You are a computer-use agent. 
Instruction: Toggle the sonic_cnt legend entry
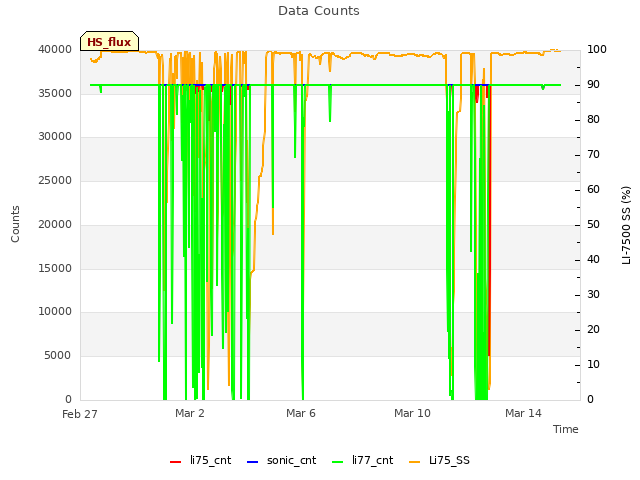[x=282, y=460]
